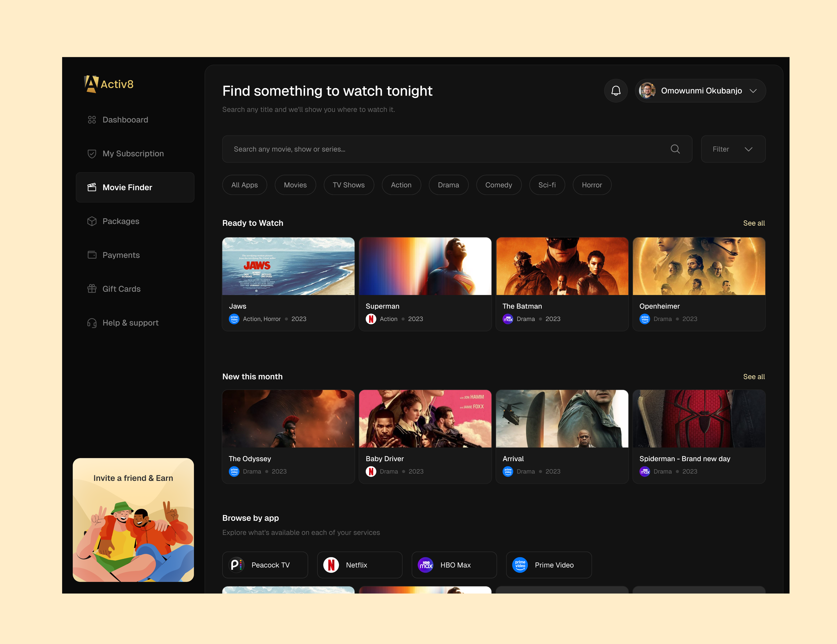Click See all for New this month
837x644 pixels.
(754, 377)
